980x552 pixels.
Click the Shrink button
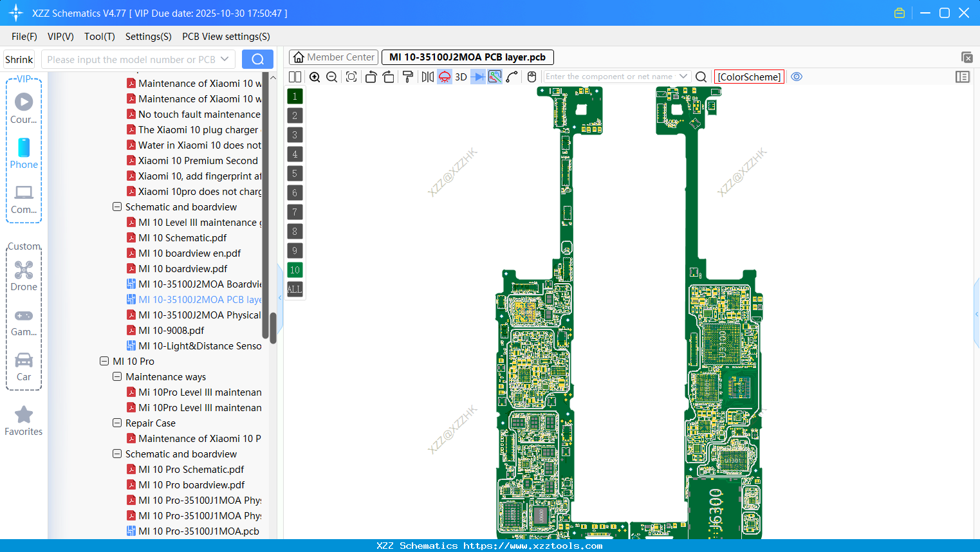[19, 59]
